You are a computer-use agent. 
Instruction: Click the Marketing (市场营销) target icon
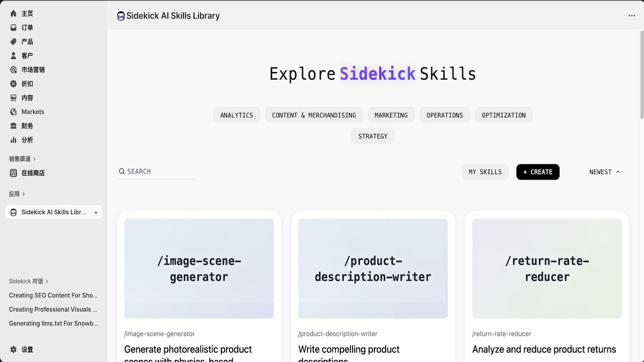click(x=13, y=70)
